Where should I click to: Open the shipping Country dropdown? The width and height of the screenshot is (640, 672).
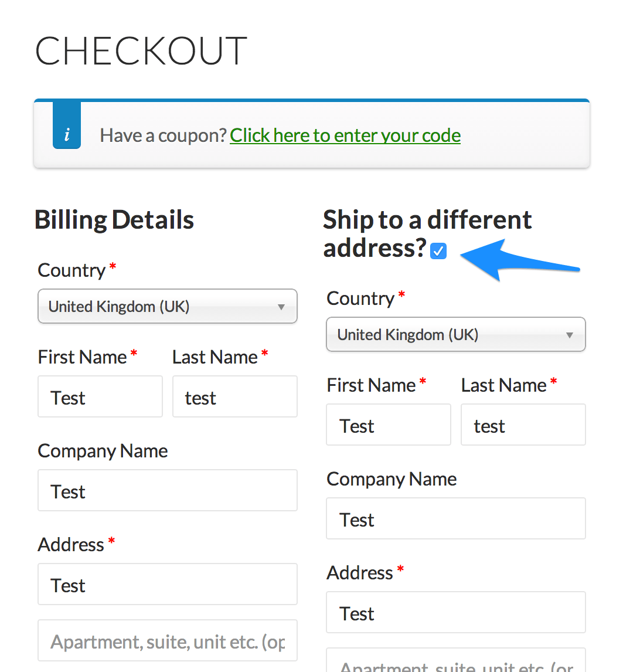[456, 334]
